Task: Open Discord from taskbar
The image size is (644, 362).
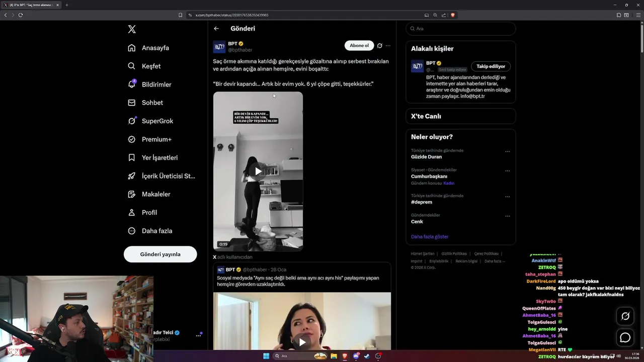Action: coord(356,356)
